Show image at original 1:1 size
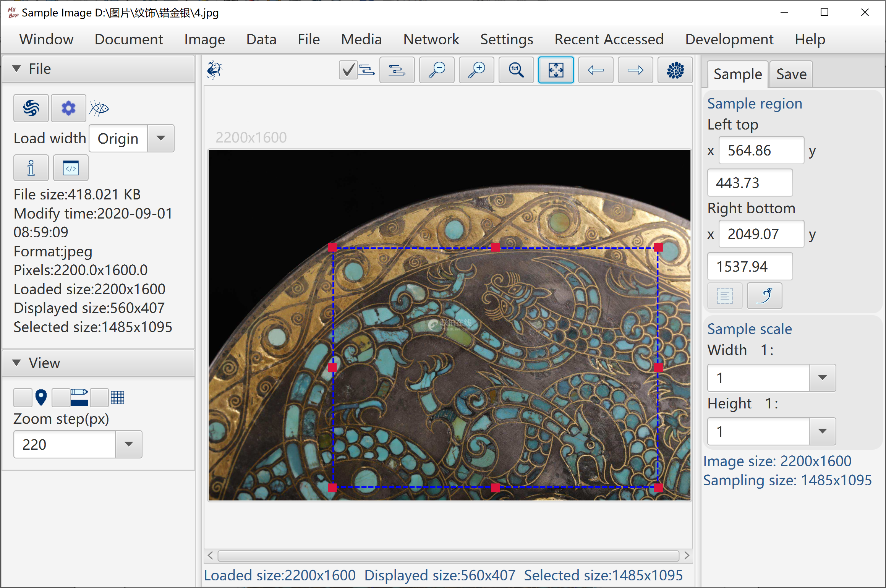This screenshot has width=886, height=588. [516, 70]
